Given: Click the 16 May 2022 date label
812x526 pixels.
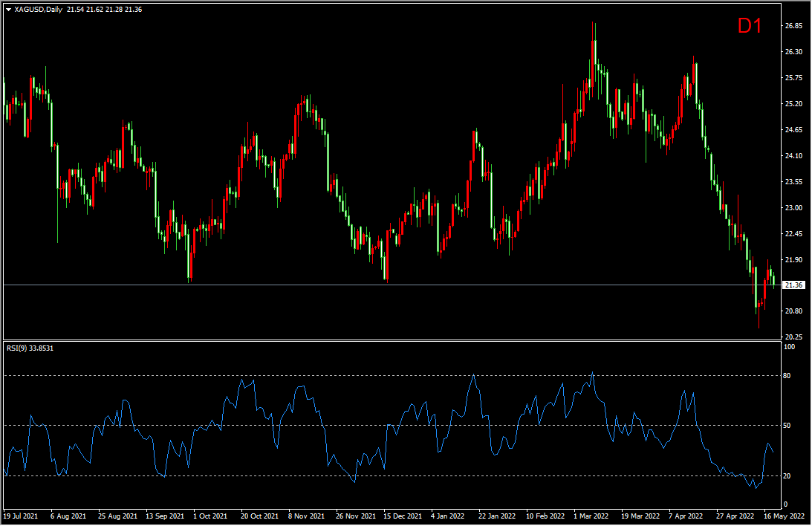Looking at the screenshot, I should pyautogui.click(x=784, y=516).
